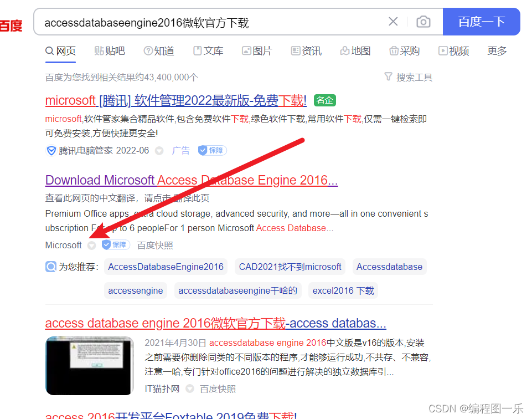Image resolution: width=532 pixels, height=419 pixels.
Task: Click the 保障 badge on Tencent ad
Action: click(x=213, y=150)
